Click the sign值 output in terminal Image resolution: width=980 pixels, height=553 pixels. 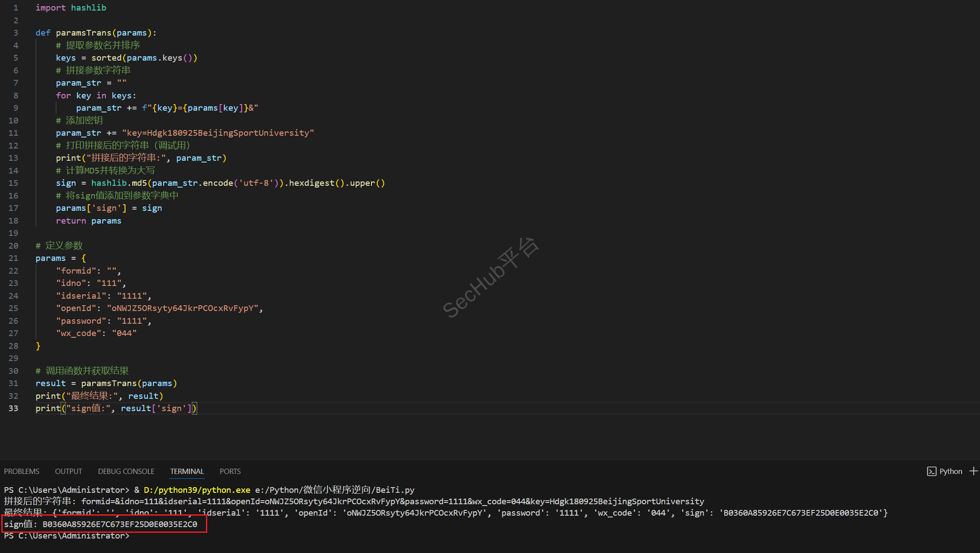(x=101, y=524)
